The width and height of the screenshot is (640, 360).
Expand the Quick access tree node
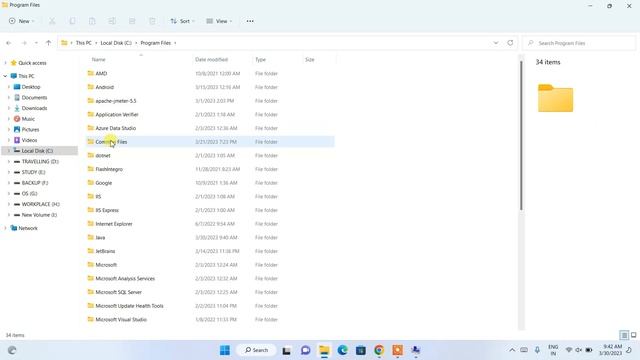click(x=5, y=63)
